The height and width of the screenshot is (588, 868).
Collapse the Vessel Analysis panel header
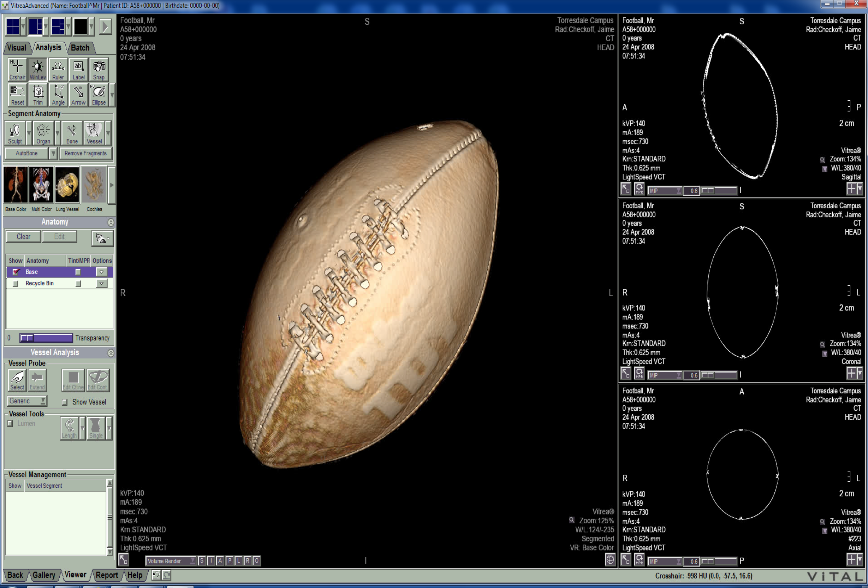pyautogui.click(x=111, y=353)
